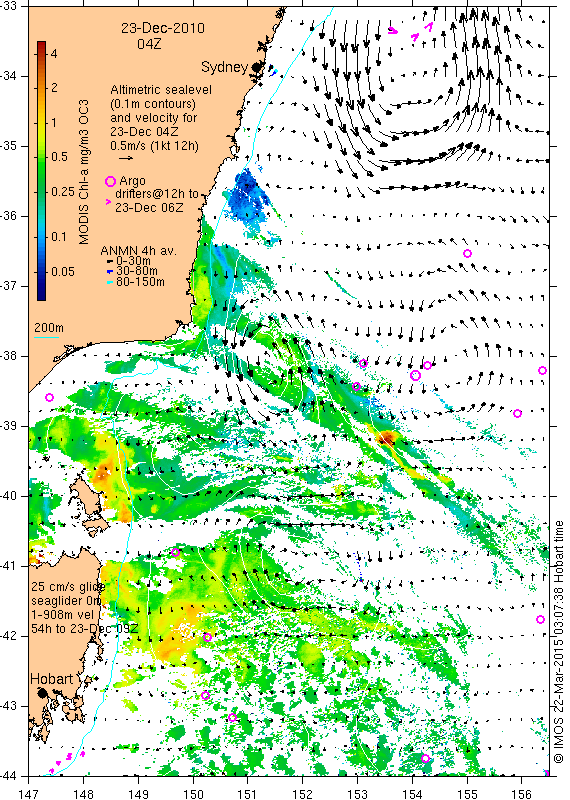Click the "54h to 23-Dec 09Z" text
Image resolution: width=570 pixels, height=800 pixels.
click(85, 629)
